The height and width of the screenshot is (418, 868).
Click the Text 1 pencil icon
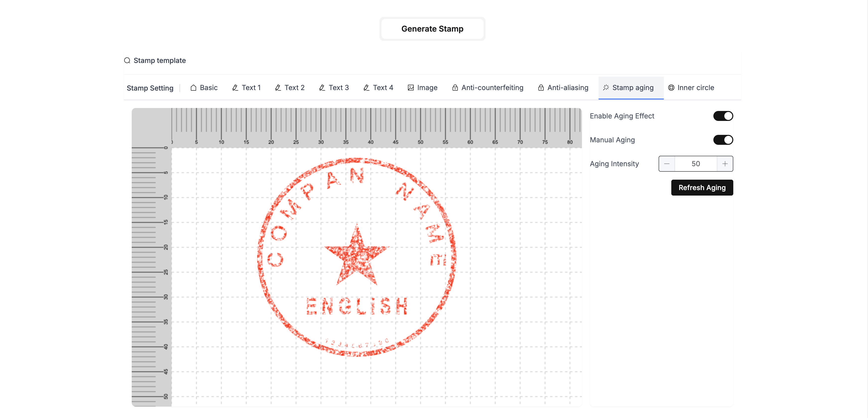235,88
